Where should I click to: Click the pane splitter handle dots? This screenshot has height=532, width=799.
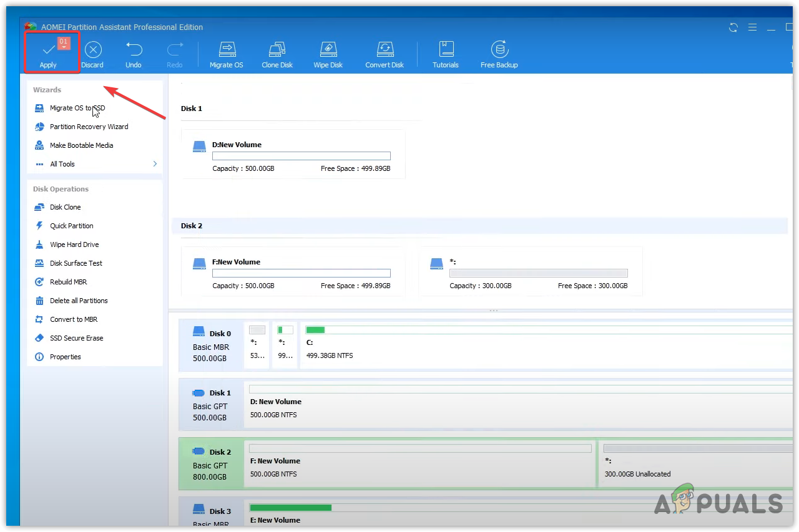(493, 311)
